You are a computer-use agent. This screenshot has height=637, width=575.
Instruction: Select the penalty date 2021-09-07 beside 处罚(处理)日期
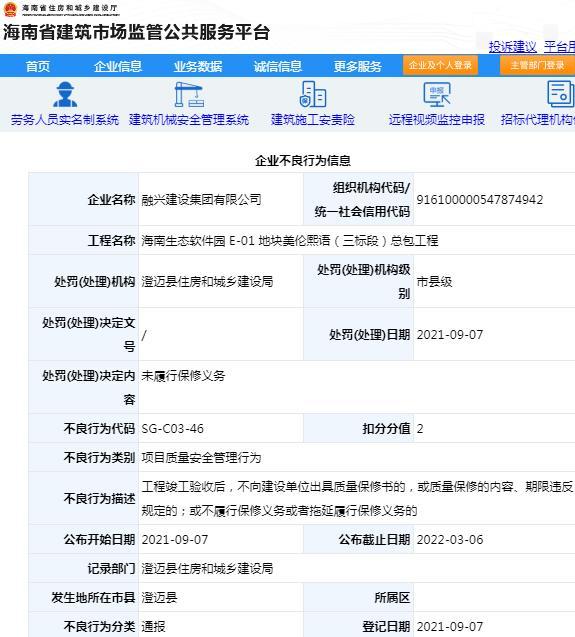click(x=450, y=335)
